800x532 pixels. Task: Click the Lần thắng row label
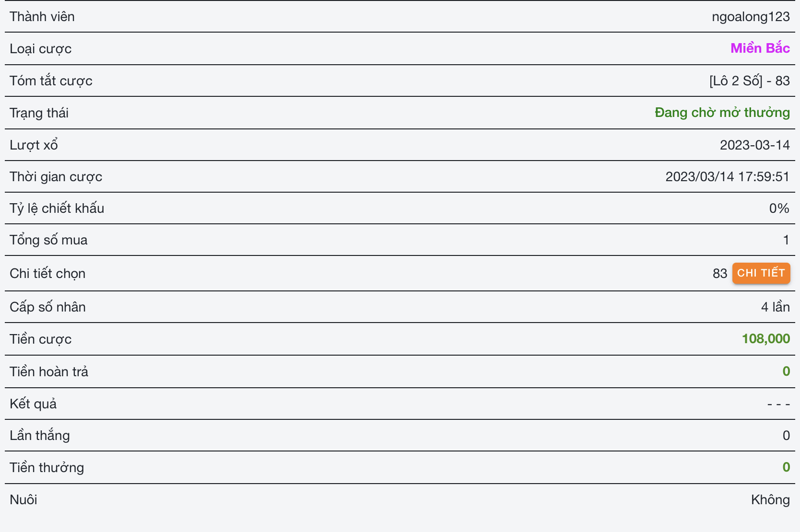[40, 435]
